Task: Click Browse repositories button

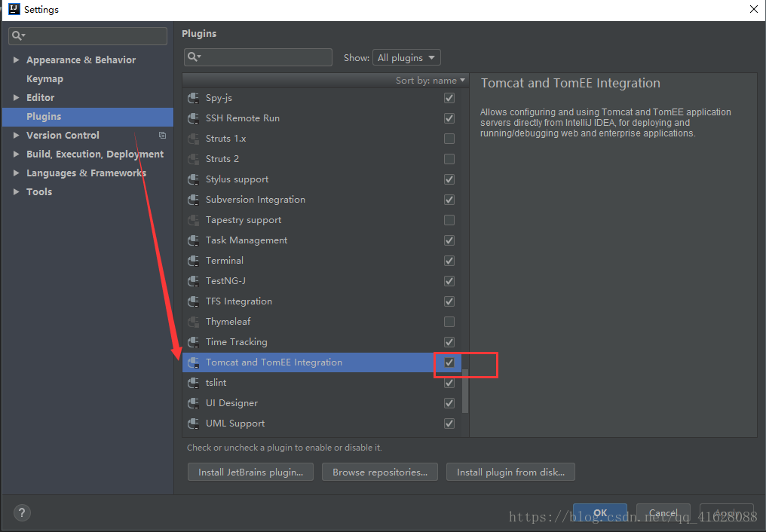Action: [380, 472]
